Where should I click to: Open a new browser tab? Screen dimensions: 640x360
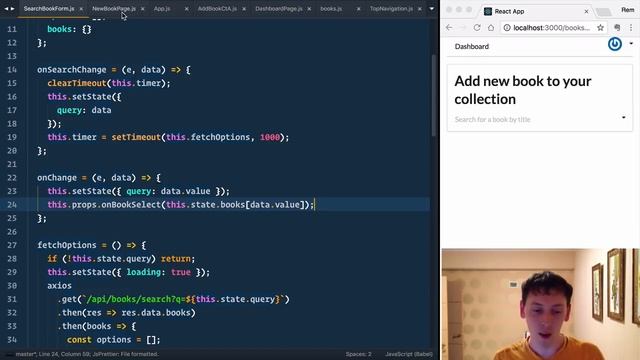pos(603,12)
